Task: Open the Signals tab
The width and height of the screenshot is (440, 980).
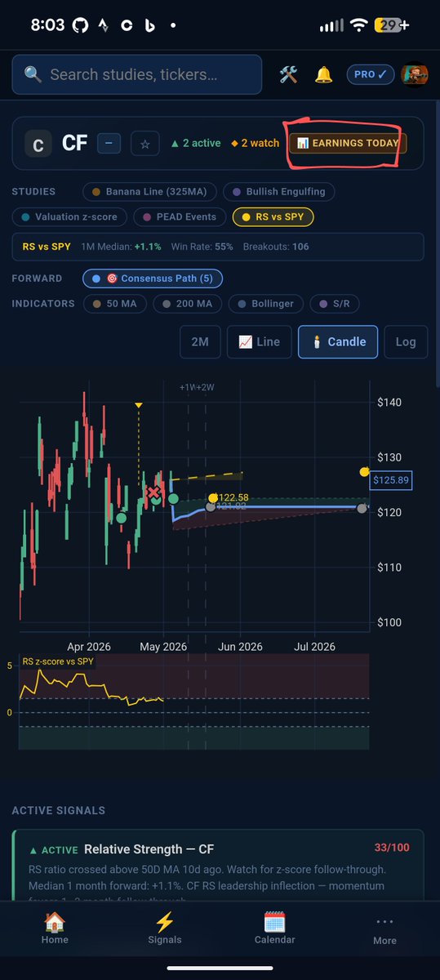Action: (165, 928)
